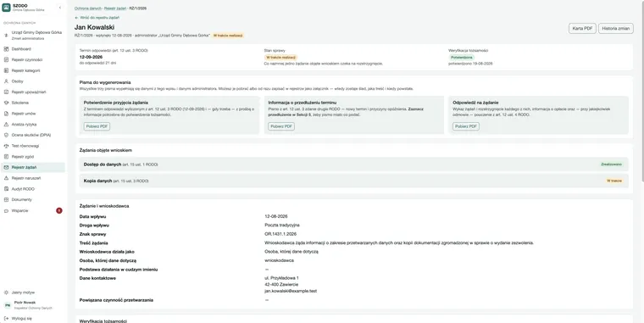This screenshot has height=323, width=644.
Task: Open Rejestr naruszeń menu item
Action: pos(33,178)
